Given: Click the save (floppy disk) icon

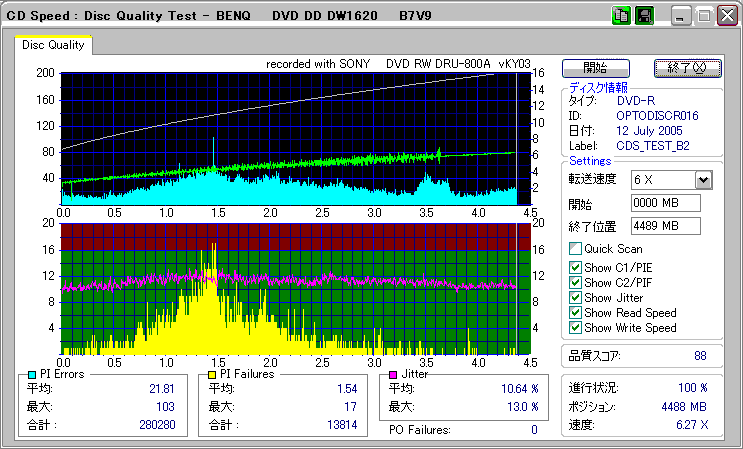Looking at the screenshot, I should (644, 16).
